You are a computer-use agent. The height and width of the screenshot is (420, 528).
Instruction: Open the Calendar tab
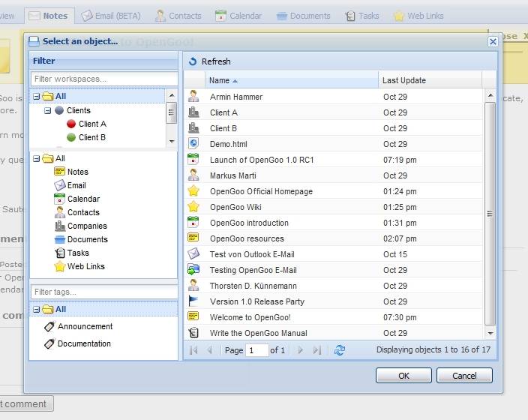click(x=238, y=16)
